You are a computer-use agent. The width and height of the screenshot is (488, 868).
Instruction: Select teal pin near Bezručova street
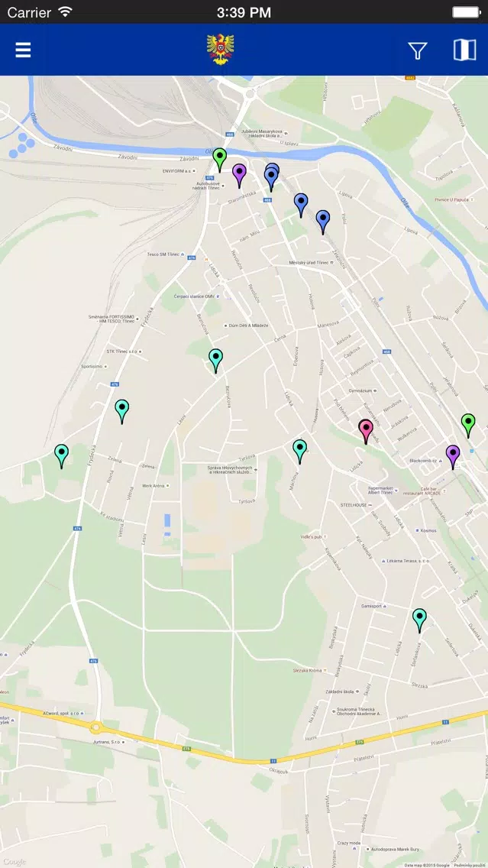click(x=216, y=361)
